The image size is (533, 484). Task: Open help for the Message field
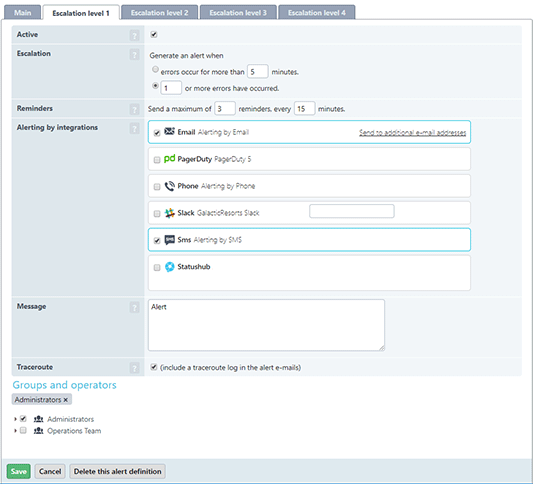click(135, 307)
